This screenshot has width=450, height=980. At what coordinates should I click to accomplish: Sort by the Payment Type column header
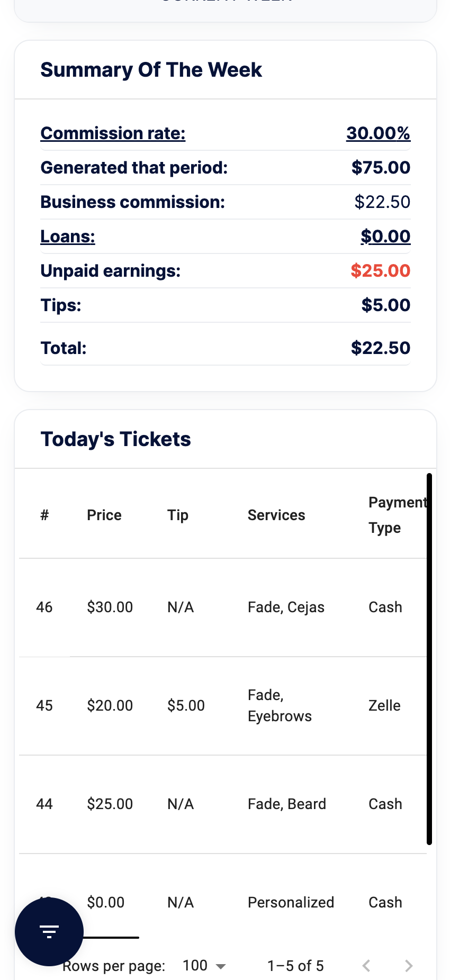(398, 515)
